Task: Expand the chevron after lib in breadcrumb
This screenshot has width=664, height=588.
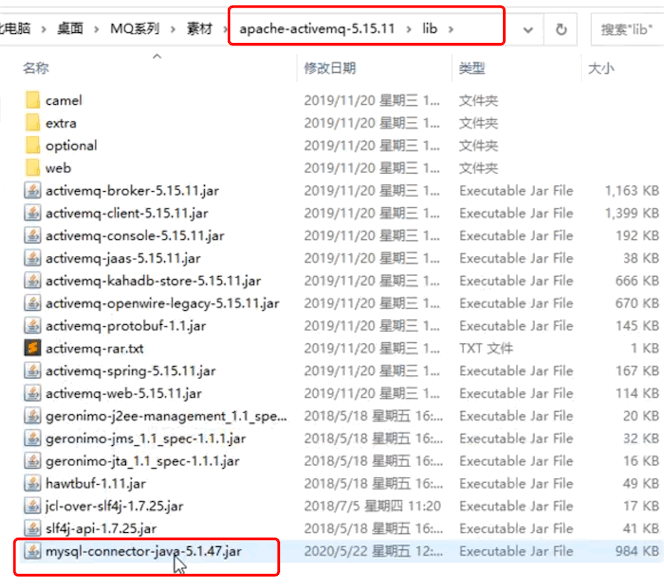Action: point(451,29)
